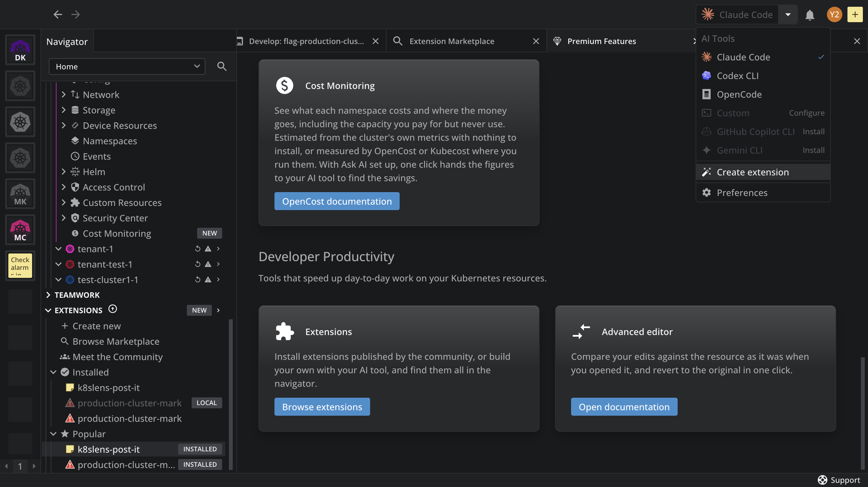The image size is (868, 487).
Task: Click the OpenCost documentation button
Action: [x=337, y=201]
